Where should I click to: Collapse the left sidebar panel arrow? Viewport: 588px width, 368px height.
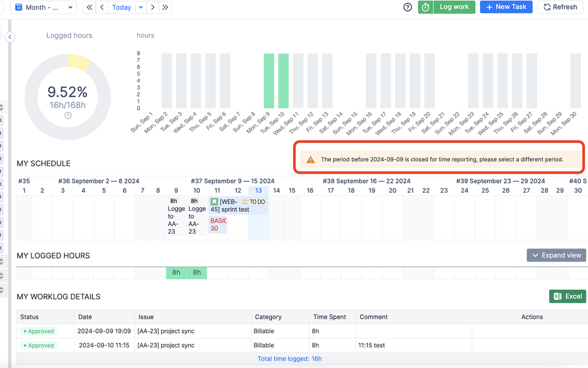[x=9, y=37]
